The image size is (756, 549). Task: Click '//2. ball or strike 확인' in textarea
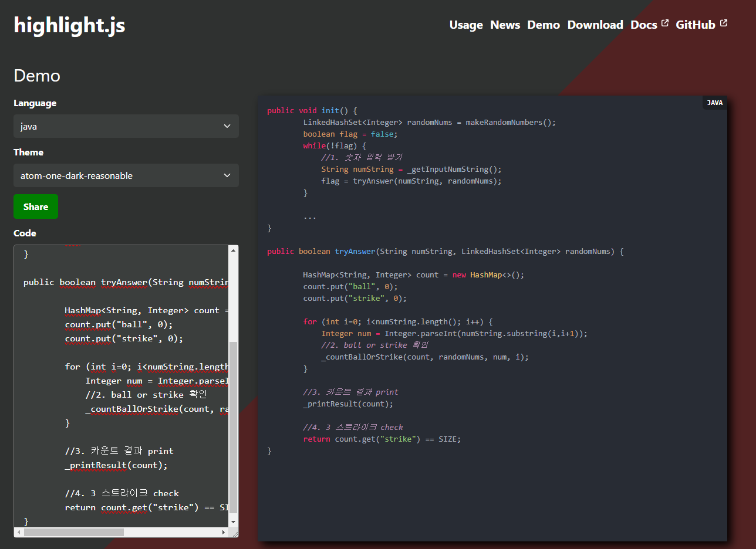click(146, 395)
